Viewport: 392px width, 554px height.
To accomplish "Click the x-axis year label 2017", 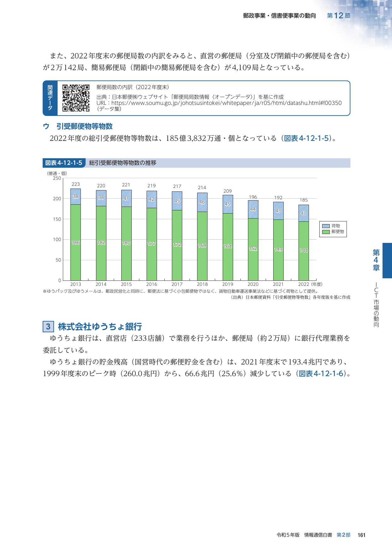I will (177, 284).
